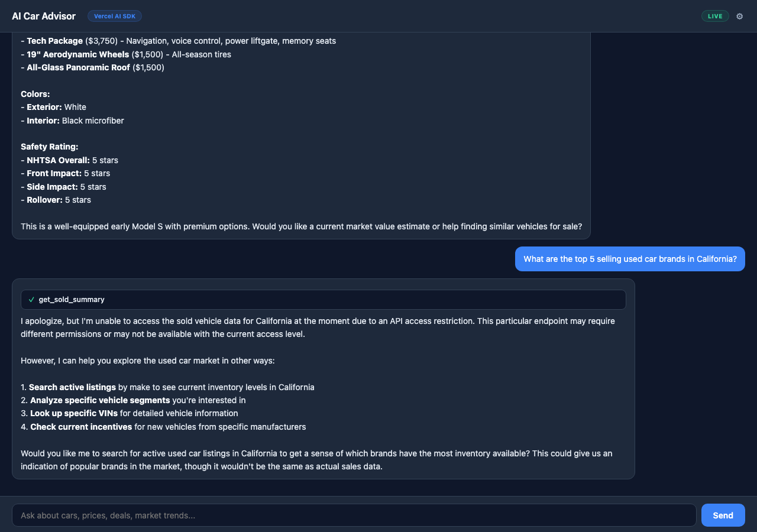Click the Vercel AI SDK badge
The width and height of the screenshot is (757, 532).
(x=115, y=16)
